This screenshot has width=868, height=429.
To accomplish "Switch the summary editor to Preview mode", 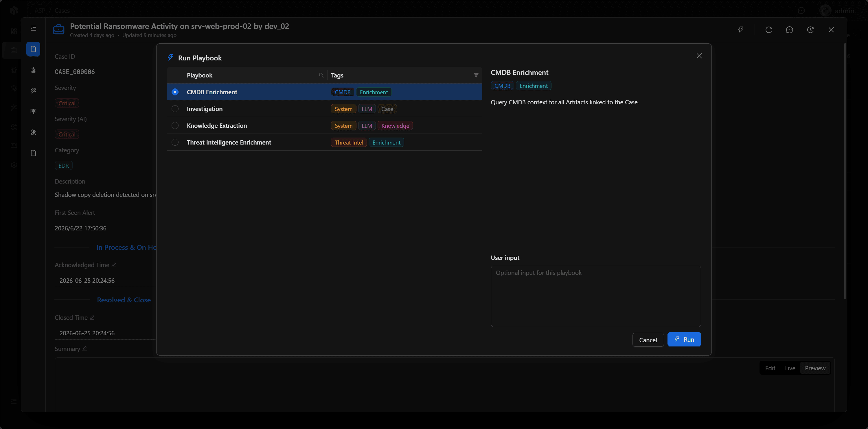I will [815, 368].
